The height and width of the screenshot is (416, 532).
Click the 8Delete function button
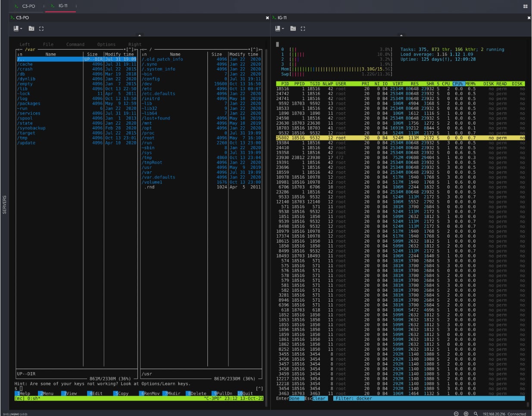click(x=196, y=393)
